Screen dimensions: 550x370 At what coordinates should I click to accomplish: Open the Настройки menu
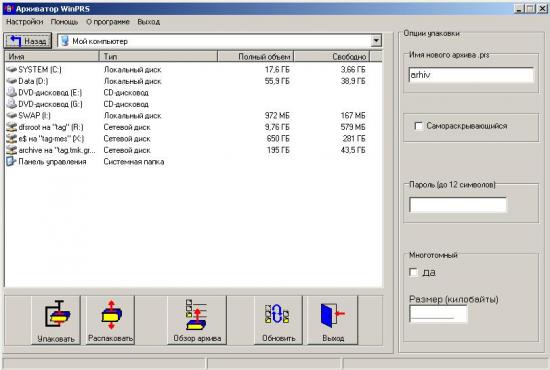tap(25, 22)
